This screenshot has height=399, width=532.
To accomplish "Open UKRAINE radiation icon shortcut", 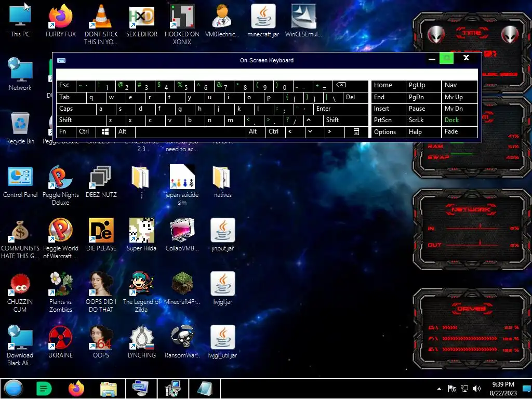I will tap(60, 342).
